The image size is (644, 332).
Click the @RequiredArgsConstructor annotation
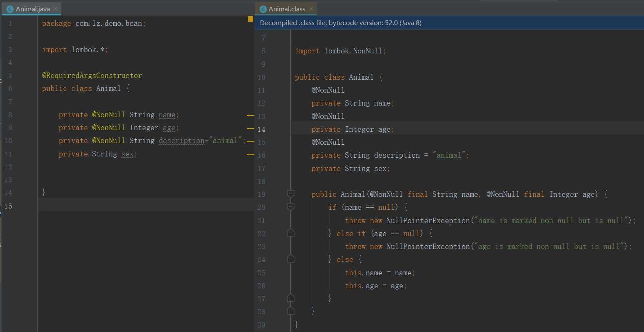click(92, 75)
